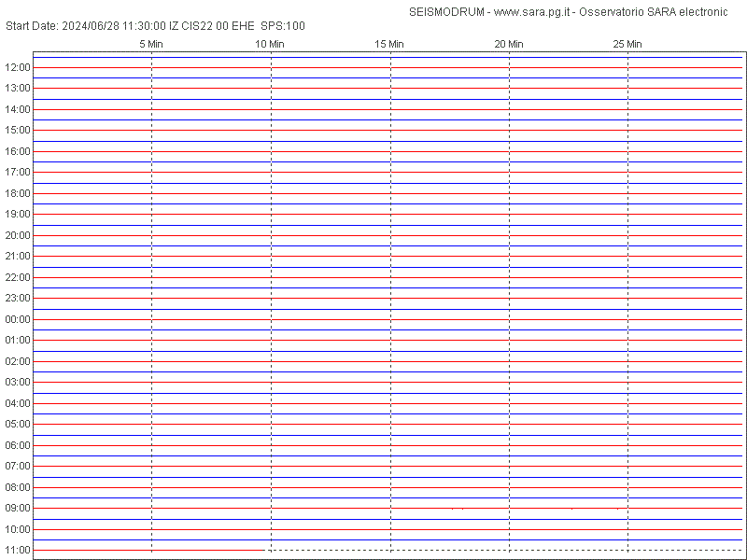The image size is (747, 560).
Task: Click the 18:00 hour label
Action: point(17,193)
